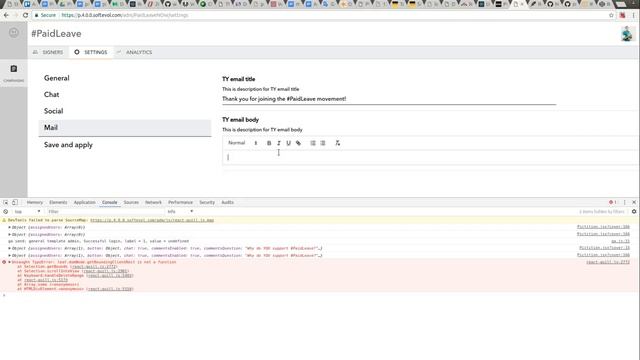
Task: Select the DevTools Console tab
Action: [x=109, y=202]
